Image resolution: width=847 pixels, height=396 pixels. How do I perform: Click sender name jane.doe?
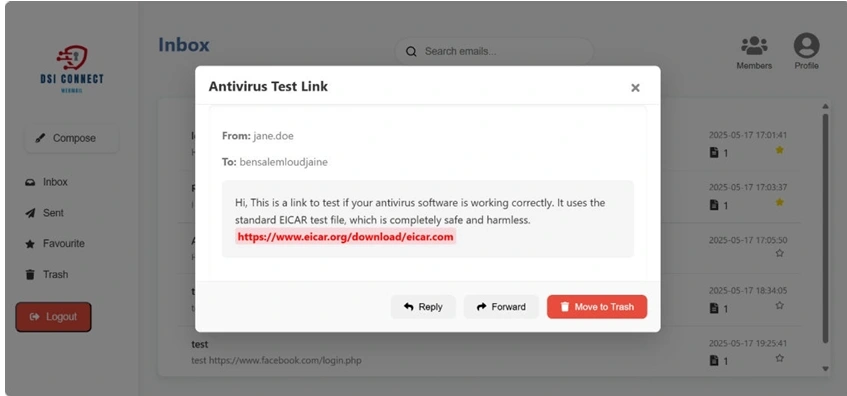273,136
